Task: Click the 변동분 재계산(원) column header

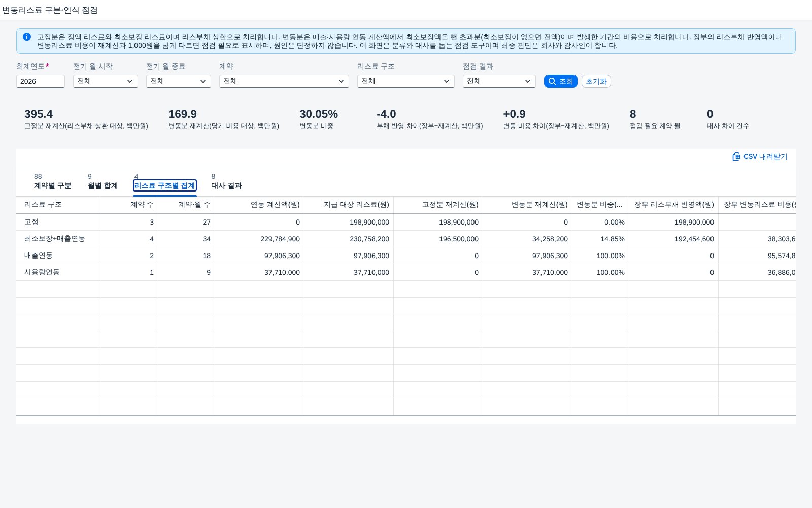Action: click(528, 205)
